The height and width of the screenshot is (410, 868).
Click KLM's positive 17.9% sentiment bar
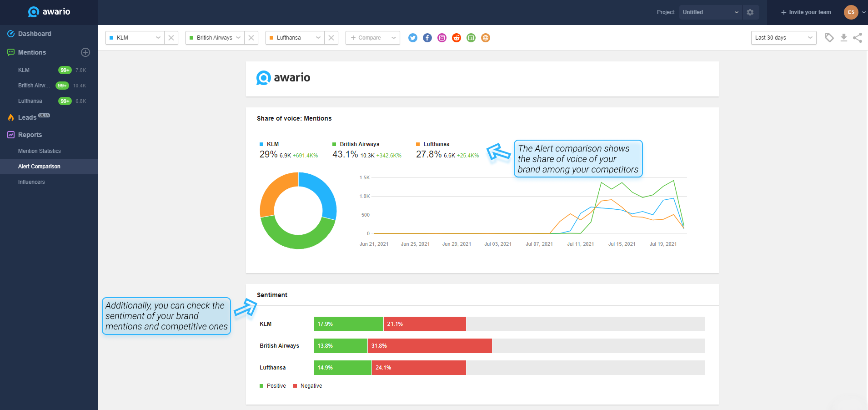click(x=348, y=324)
